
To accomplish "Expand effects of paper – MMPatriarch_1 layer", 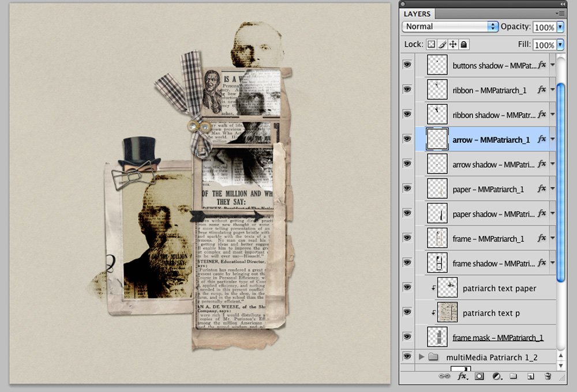I will [552, 189].
